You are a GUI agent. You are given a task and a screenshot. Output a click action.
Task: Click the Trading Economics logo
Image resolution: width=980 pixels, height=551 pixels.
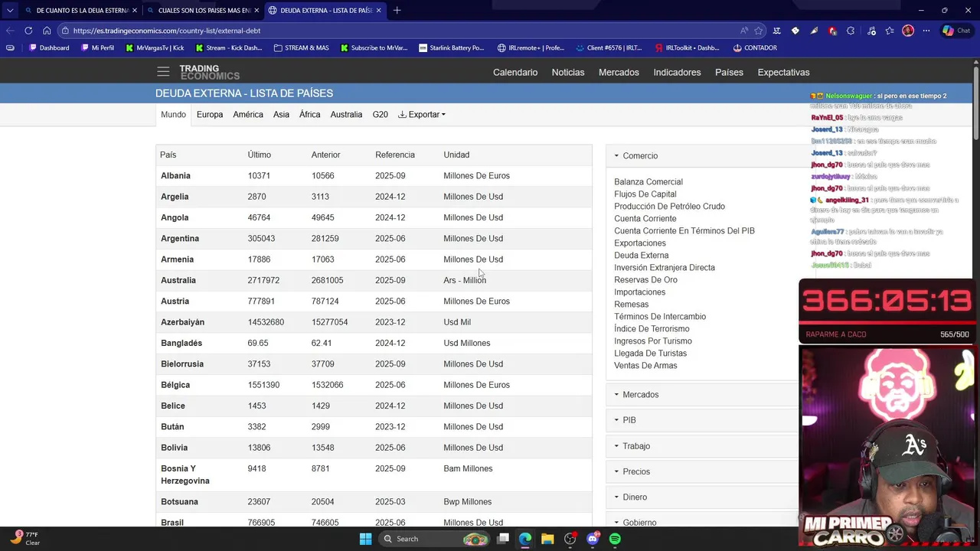pos(209,72)
